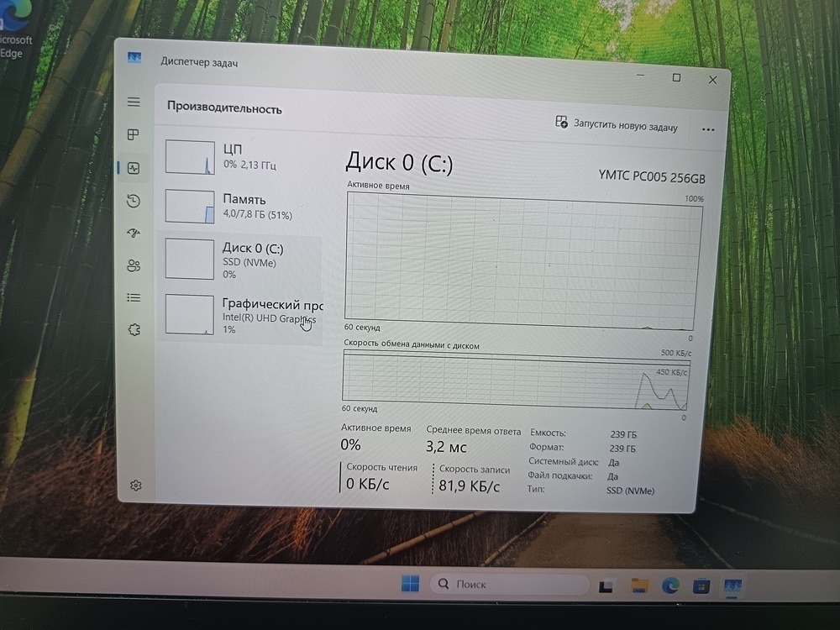This screenshot has height=630, width=840.
Task: Click the disk transfer rate graph
Action: [x=515, y=377]
